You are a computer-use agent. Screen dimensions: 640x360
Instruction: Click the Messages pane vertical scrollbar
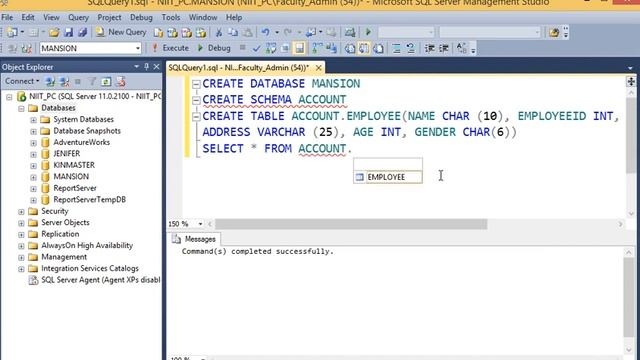(629, 300)
